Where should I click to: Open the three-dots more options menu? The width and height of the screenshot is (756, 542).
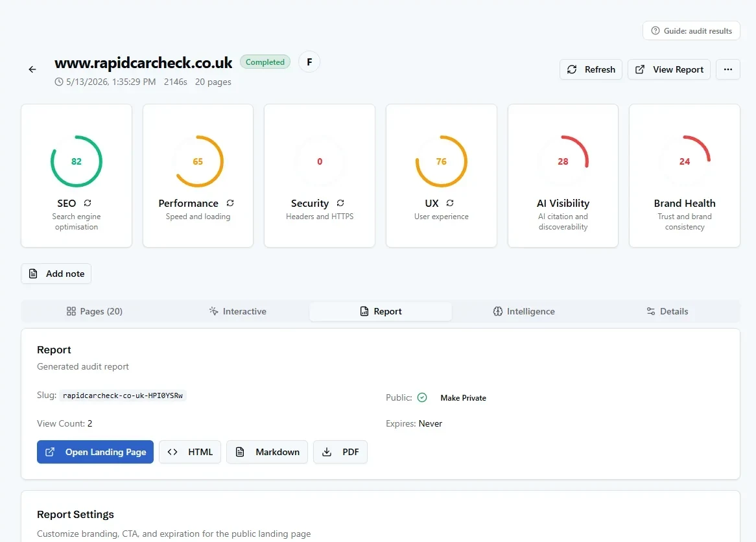[x=727, y=69]
